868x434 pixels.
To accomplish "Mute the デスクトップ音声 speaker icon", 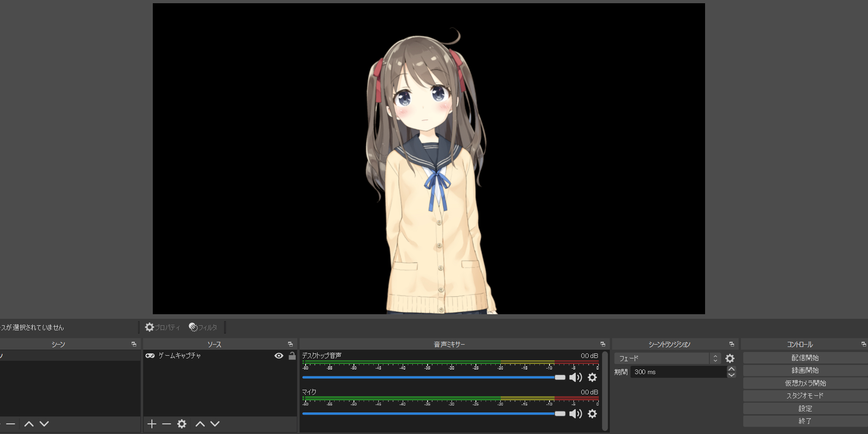I will pyautogui.click(x=576, y=378).
